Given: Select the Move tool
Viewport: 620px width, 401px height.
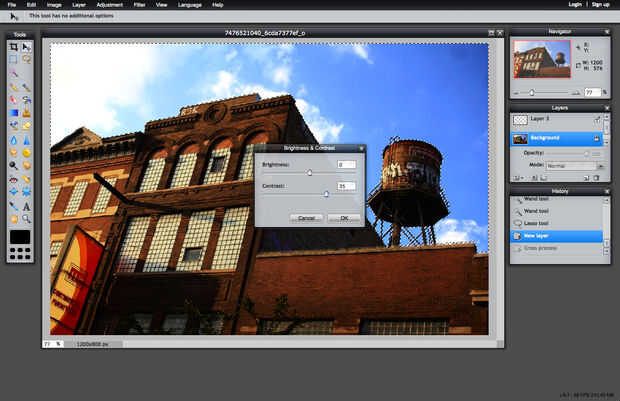Looking at the screenshot, I should tap(26, 47).
